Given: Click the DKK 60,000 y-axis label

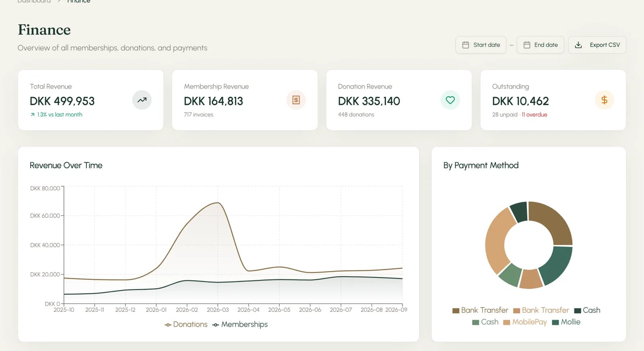Looking at the screenshot, I should tap(45, 216).
